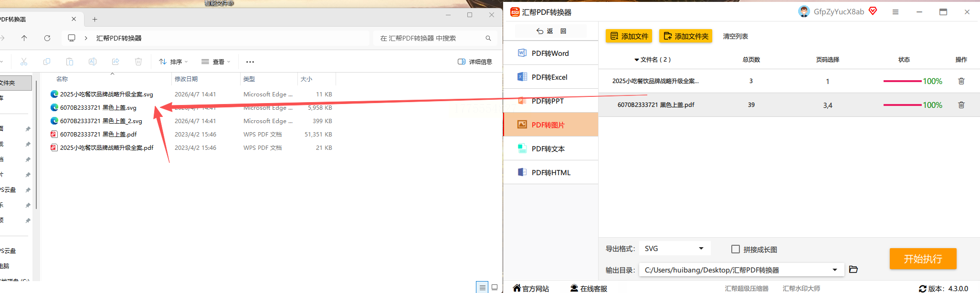This screenshot has width=980, height=293.
Task: Select 6070B2333721 黑色上盖_2.svg file in Explorer
Action: point(101,121)
